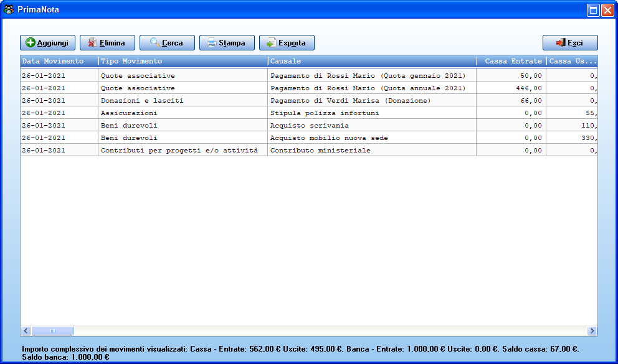This screenshot has width=618, height=364.
Task: Click the Elimina delete icon
Action: click(x=92, y=42)
